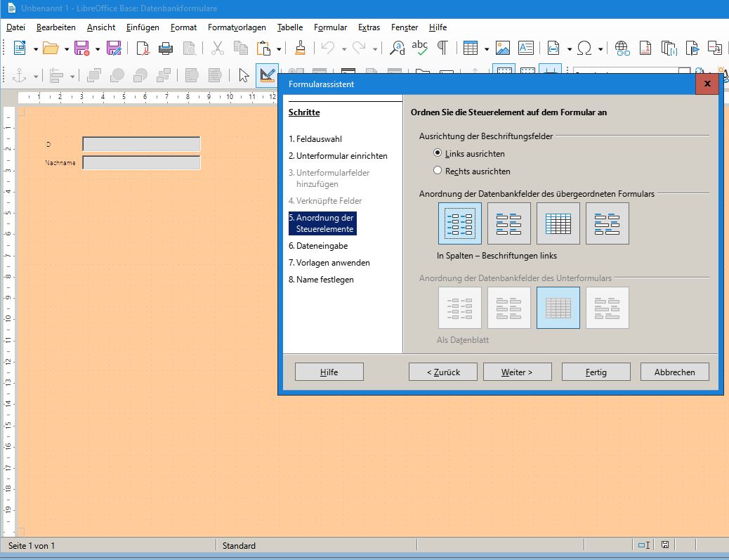Go to step 1. Feldauswahl
The height and width of the screenshot is (560, 729).
[315, 138]
